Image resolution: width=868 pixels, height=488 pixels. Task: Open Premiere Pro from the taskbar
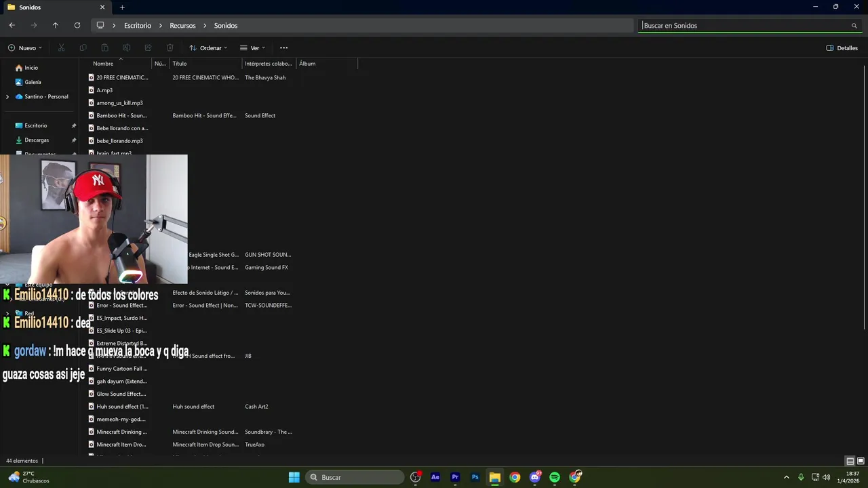(455, 477)
